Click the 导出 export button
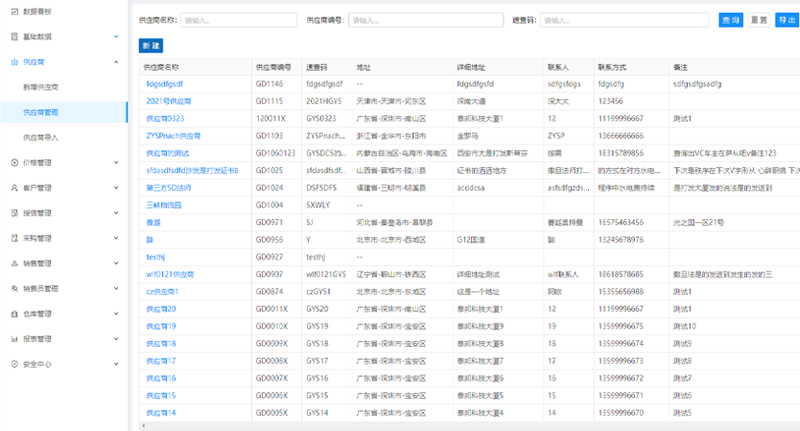Image resolution: width=800 pixels, height=431 pixels. 787,20
